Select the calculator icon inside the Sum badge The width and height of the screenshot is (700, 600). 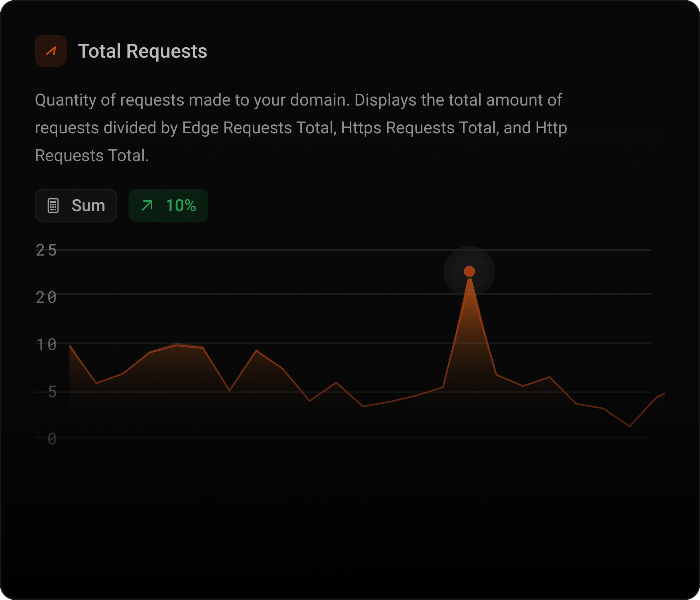click(x=53, y=206)
